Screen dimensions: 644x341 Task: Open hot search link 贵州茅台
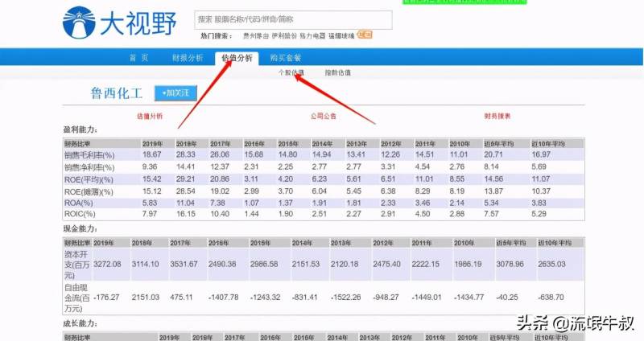click(x=256, y=36)
